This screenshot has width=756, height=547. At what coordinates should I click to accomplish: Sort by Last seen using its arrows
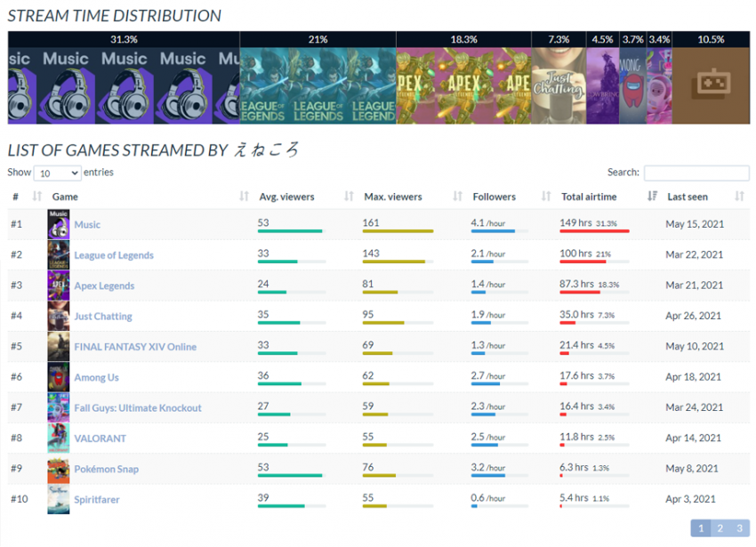click(739, 197)
